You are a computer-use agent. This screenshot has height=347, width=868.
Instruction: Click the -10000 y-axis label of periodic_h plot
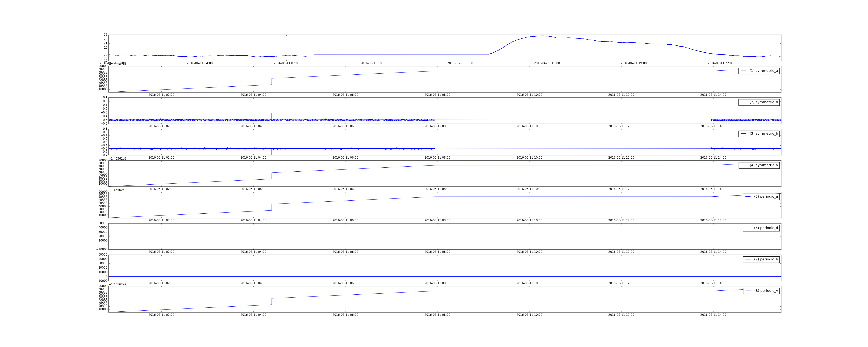point(102,281)
